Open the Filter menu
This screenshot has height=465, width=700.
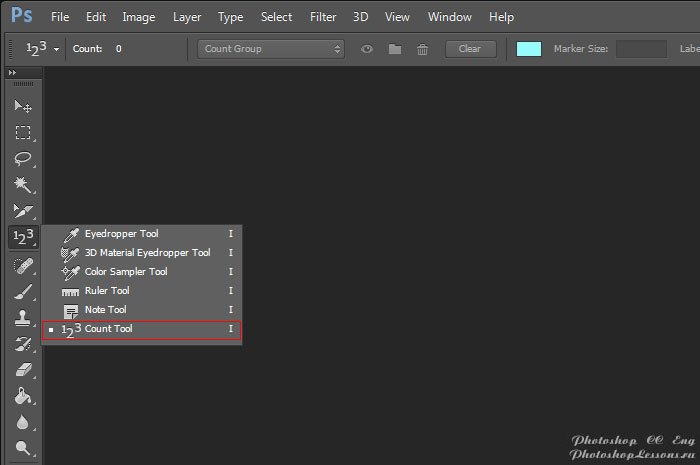[x=323, y=17]
